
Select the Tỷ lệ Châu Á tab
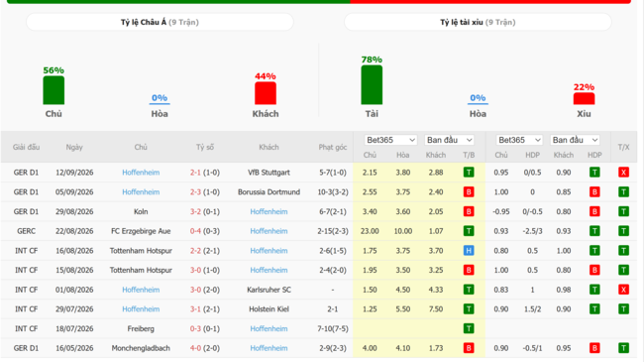point(160,22)
